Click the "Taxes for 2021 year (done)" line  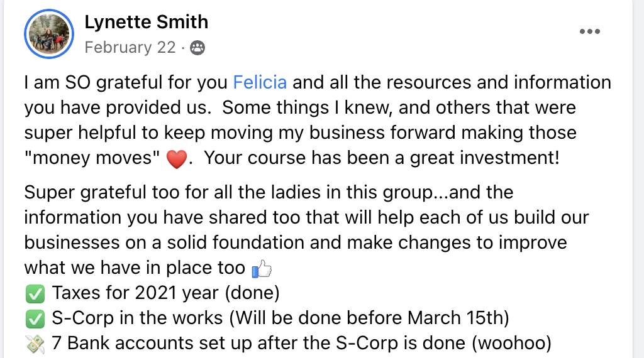coord(165,293)
